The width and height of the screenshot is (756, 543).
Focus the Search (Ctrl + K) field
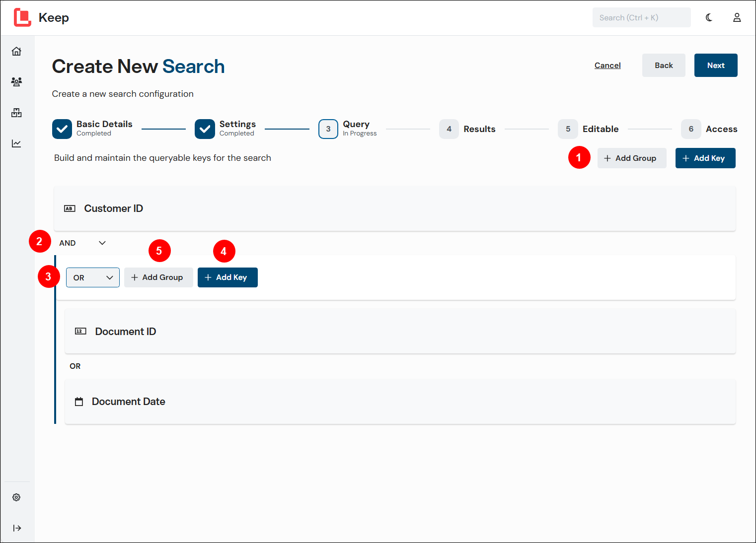(x=641, y=17)
